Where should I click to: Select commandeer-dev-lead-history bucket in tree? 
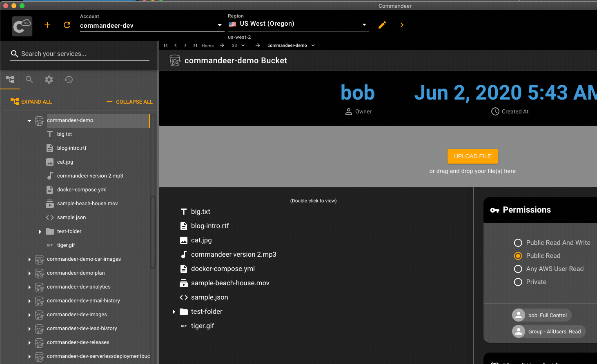(x=82, y=328)
